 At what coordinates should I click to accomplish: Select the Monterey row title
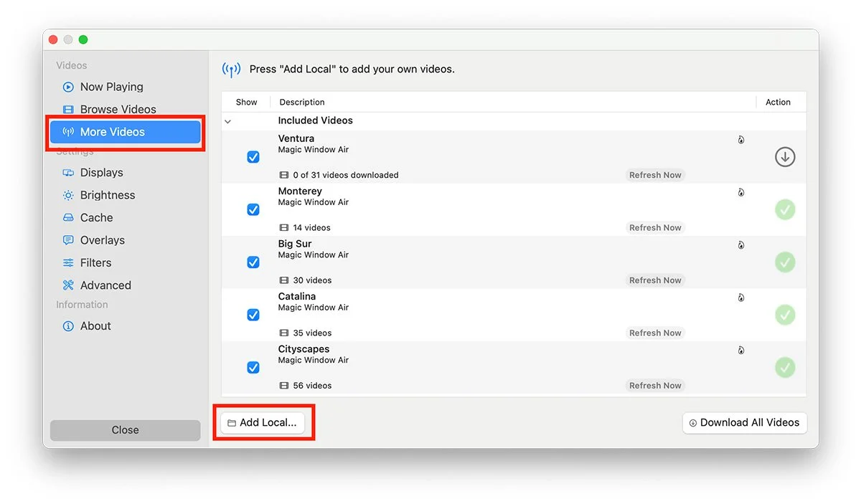[300, 191]
